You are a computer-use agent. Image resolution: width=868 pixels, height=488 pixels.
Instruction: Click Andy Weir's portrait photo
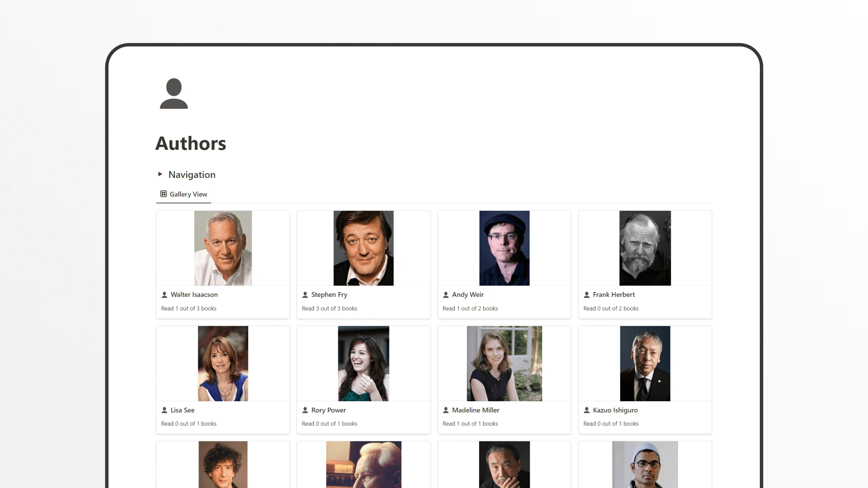(504, 248)
